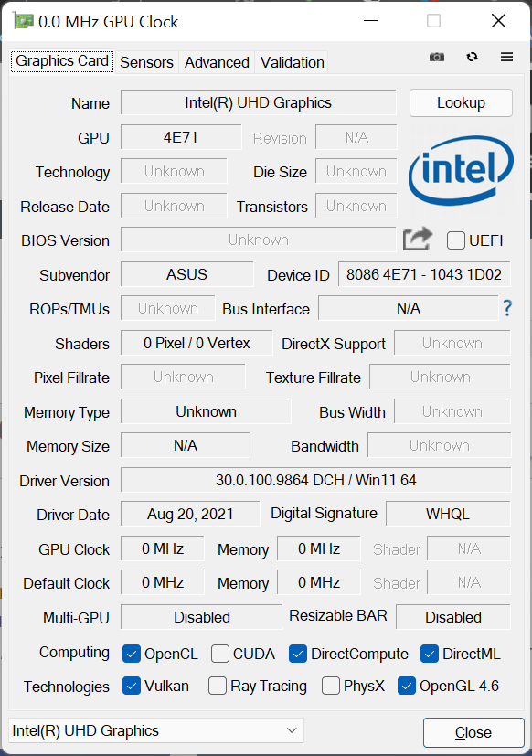532x756 pixels.
Task: Toggle the PhysX checkbox
Action: click(330, 686)
